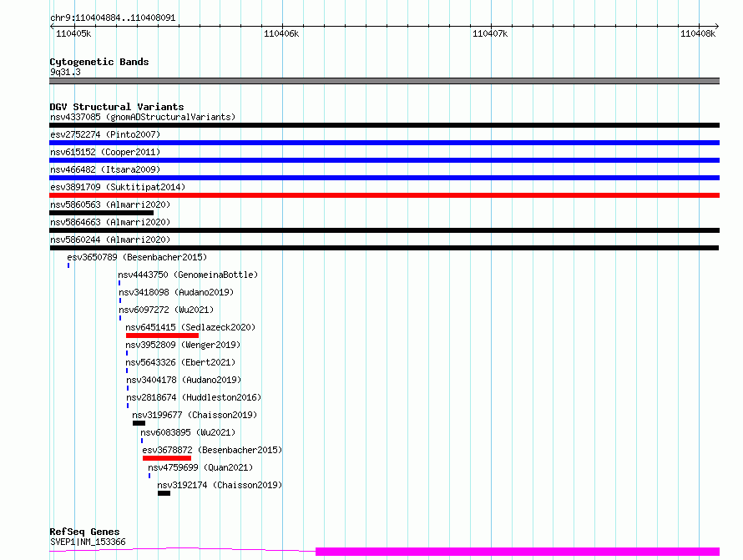Screen dimensions: 743x560
Task: Click the magenta SVEP1 exon block
Action: pyautogui.click(x=518, y=552)
